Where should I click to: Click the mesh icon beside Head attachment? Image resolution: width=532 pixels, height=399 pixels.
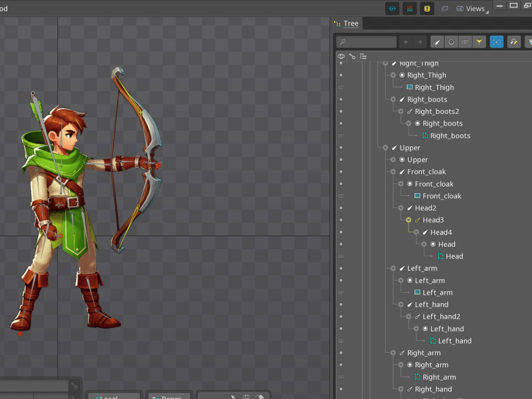click(x=440, y=256)
